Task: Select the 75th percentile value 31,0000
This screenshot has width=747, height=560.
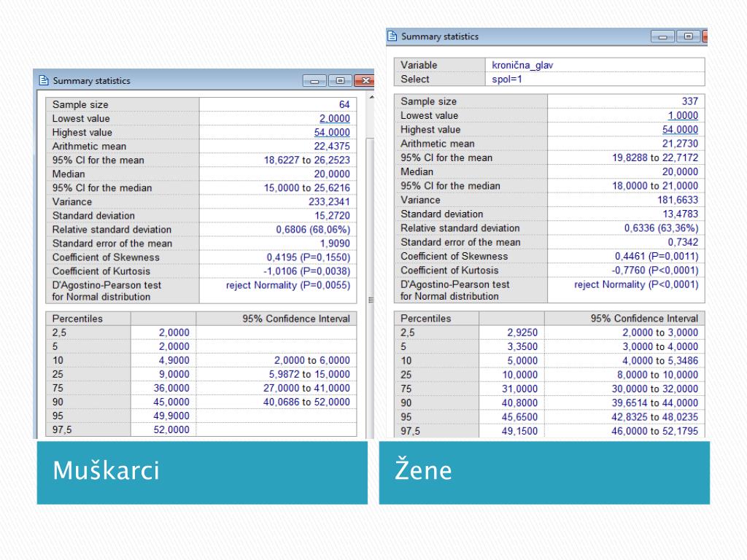Action: (x=519, y=389)
